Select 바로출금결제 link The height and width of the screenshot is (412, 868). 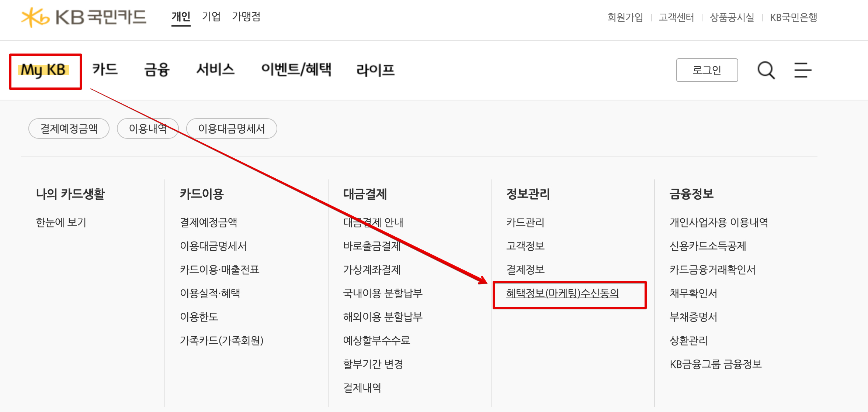372,246
